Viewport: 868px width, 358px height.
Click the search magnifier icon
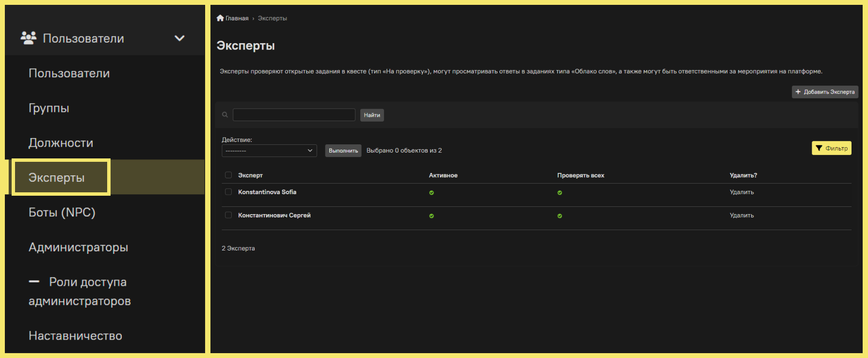[225, 115]
